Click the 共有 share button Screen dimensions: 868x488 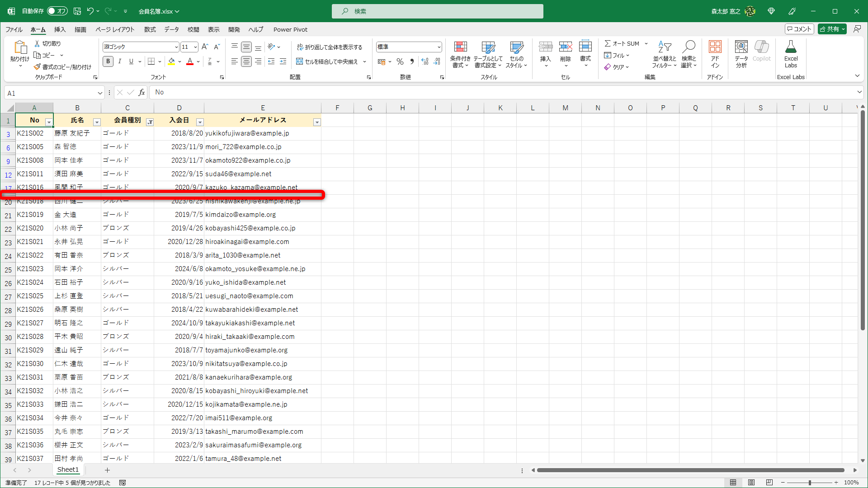click(x=829, y=29)
